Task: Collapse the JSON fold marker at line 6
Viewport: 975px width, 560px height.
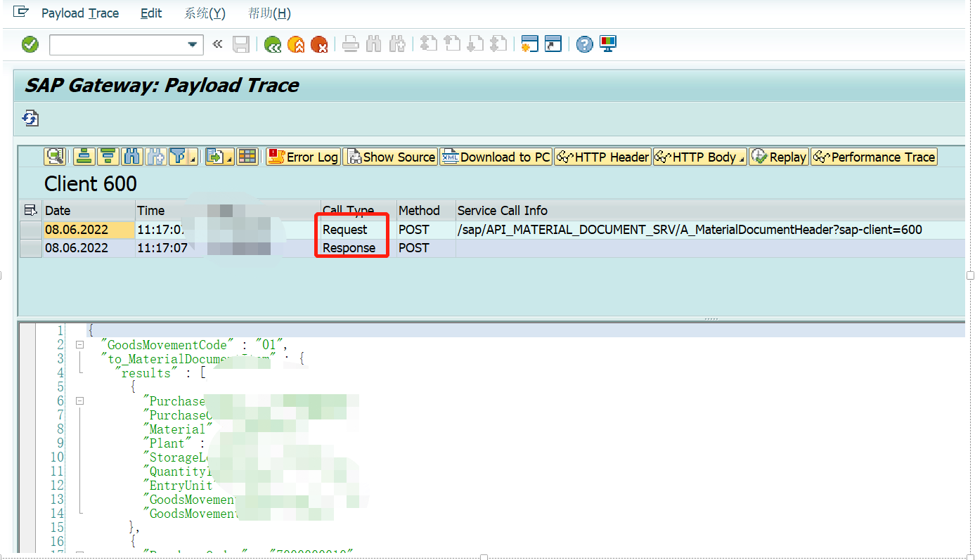Action: (x=79, y=401)
